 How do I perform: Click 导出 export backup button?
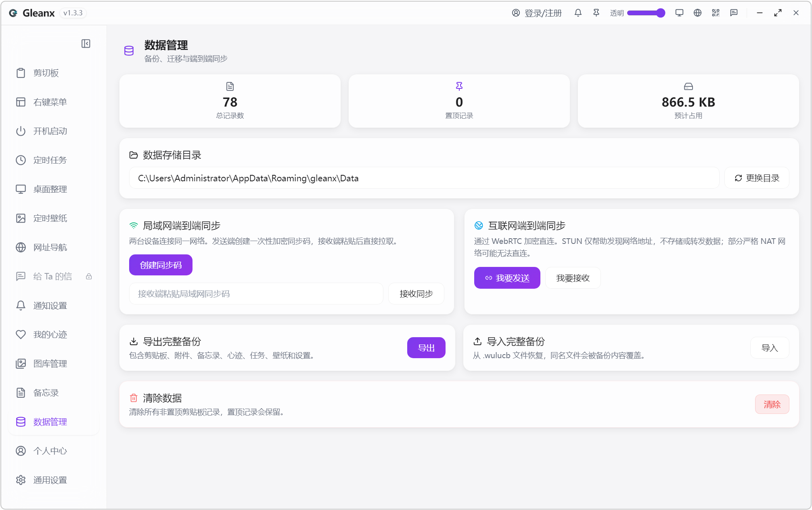pyautogui.click(x=426, y=348)
